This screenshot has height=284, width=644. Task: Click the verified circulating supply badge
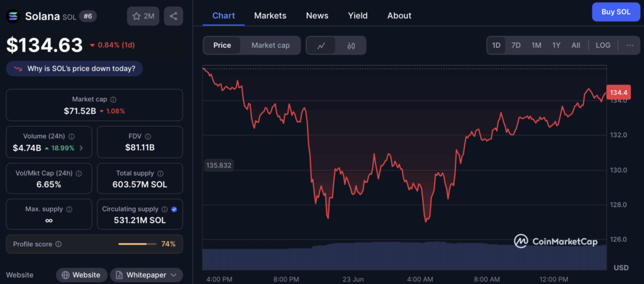point(174,209)
